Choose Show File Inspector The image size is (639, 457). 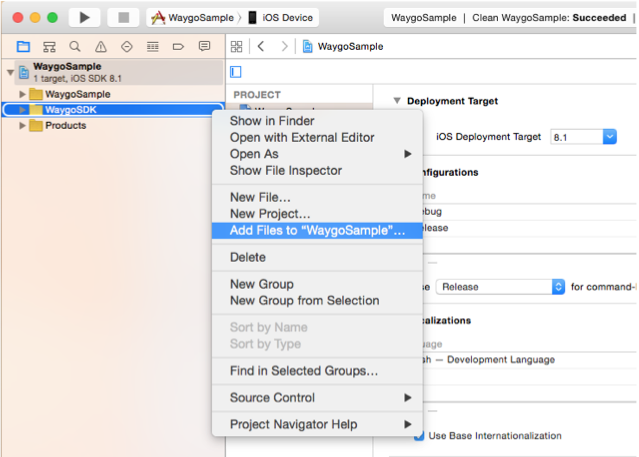tap(317, 170)
